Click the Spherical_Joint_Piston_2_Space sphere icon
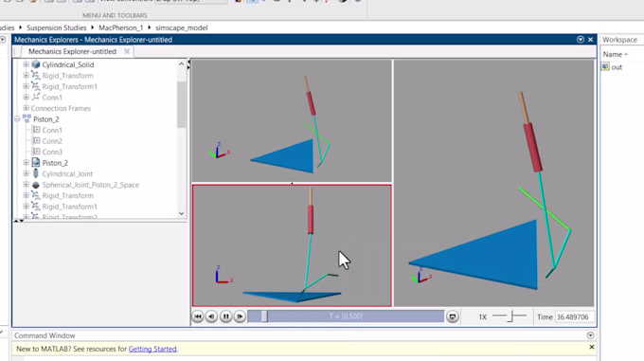 (x=36, y=185)
